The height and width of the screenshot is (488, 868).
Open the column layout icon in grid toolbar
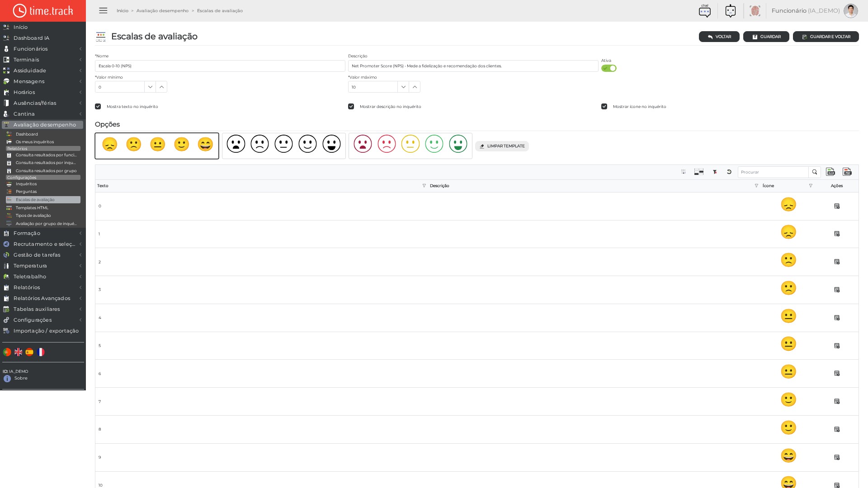point(699,172)
